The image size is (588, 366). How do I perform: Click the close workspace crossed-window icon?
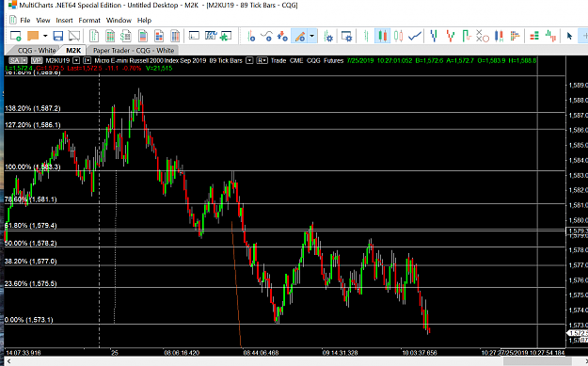[x=74, y=36]
